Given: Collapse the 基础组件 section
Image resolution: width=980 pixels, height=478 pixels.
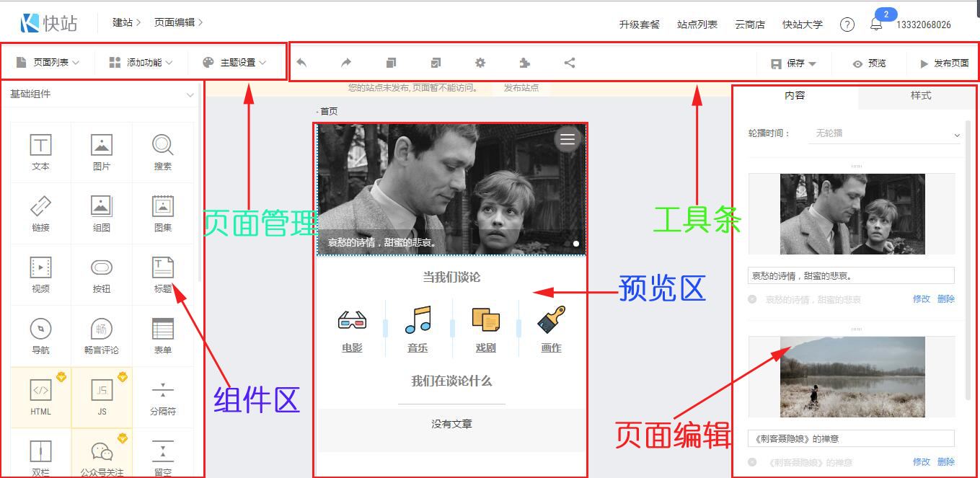Looking at the screenshot, I should [190, 94].
